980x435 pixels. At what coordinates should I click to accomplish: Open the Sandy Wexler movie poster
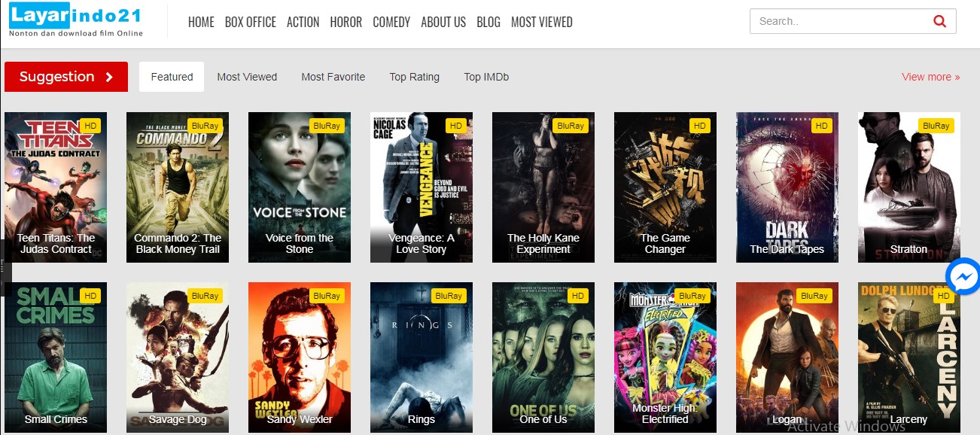click(x=300, y=357)
